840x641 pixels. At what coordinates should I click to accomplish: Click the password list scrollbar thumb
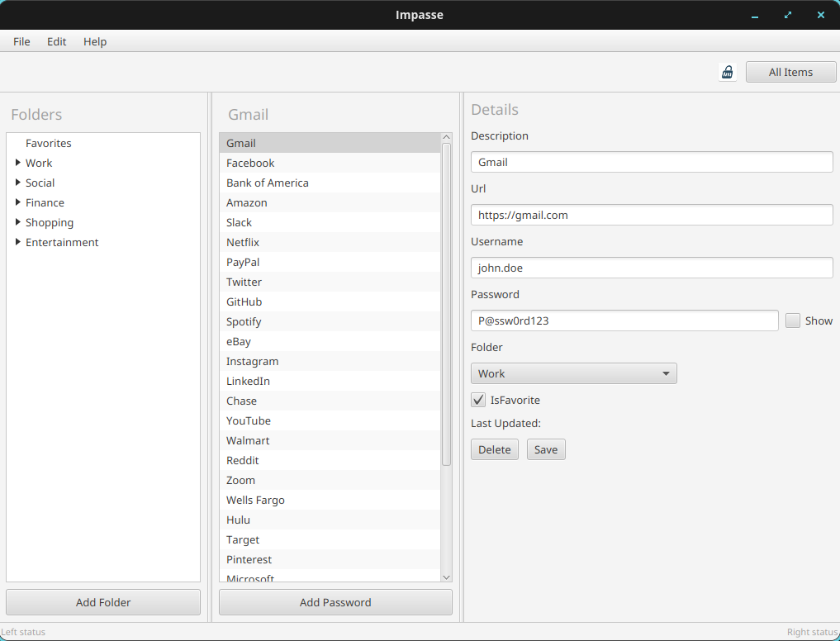click(446, 304)
